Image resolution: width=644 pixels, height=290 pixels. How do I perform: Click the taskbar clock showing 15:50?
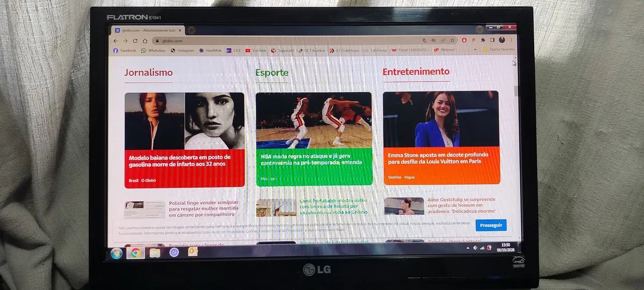505,247
